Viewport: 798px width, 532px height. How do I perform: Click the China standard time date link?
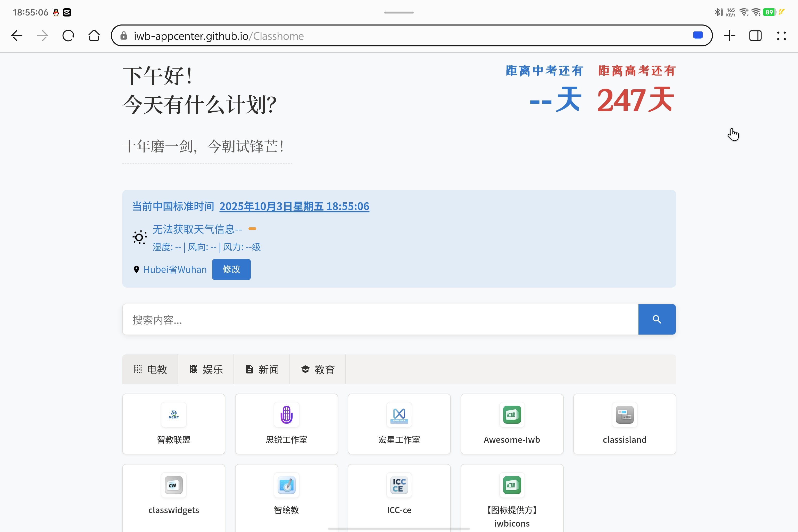(294, 206)
